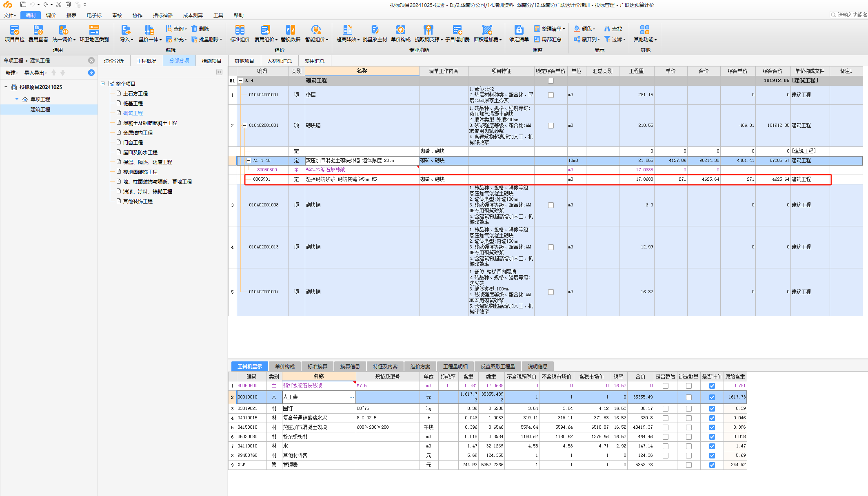This screenshot has width=868, height=496.
Task: Click the 超高降效 icon
Action: pos(347,30)
